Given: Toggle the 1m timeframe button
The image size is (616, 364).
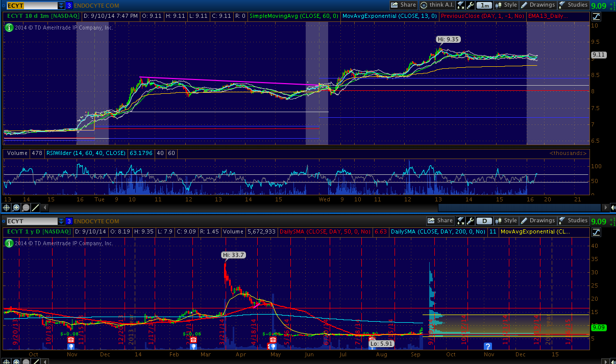Looking at the screenshot, I should point(484,5).
